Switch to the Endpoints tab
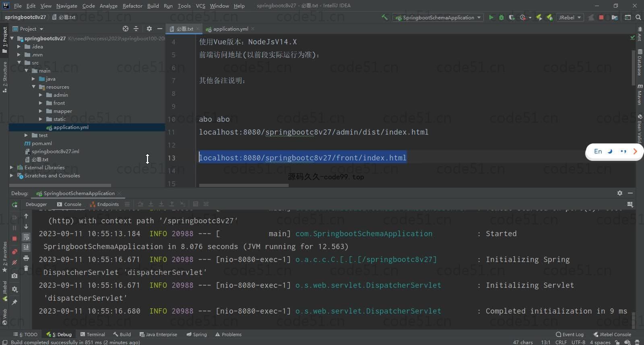This screenshot has width=644, height=345. pyautogui.click(x=105, y=204)
